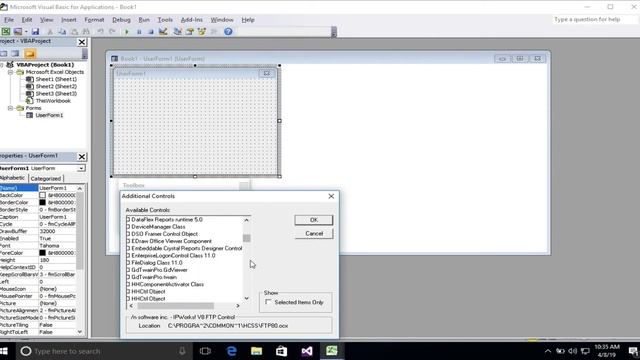Image resolution: width=640 pixels, height=360 pixels.
Task: Save the project using the toolbar disk icon
Action: pyautogui.click(x=36, y=31)
